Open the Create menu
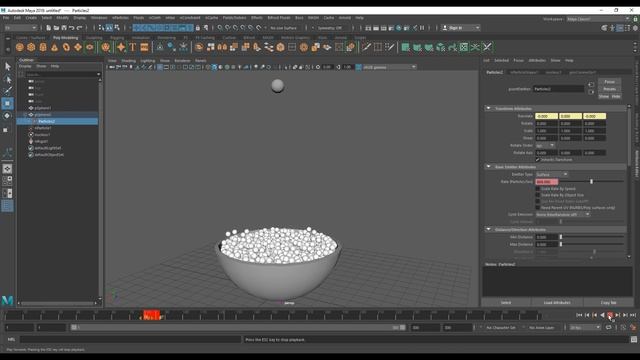The image size is (640, 360). coord(31,18)
